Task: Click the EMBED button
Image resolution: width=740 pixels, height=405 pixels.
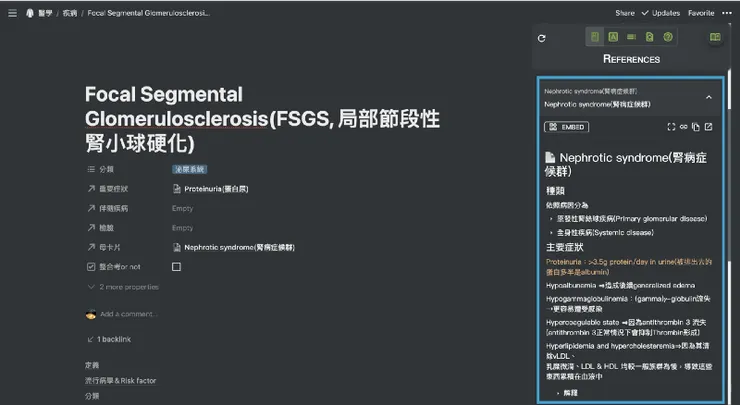Action: pos(567,127)
